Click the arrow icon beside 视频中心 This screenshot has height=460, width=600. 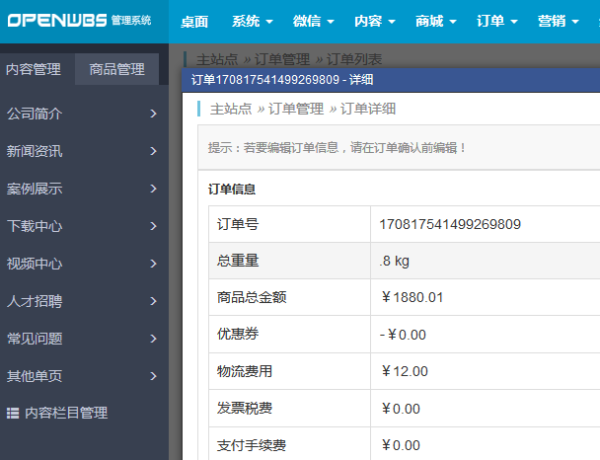pos(153,264)
